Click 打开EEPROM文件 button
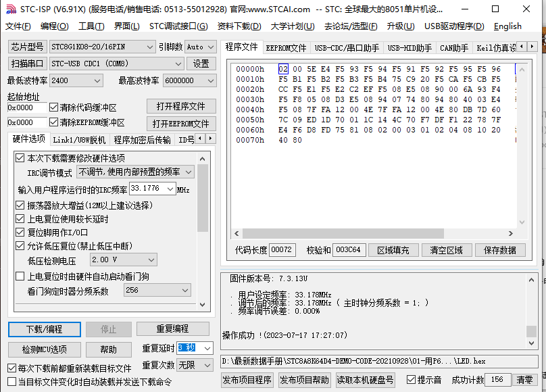The image size is (546, 392). 180,124
